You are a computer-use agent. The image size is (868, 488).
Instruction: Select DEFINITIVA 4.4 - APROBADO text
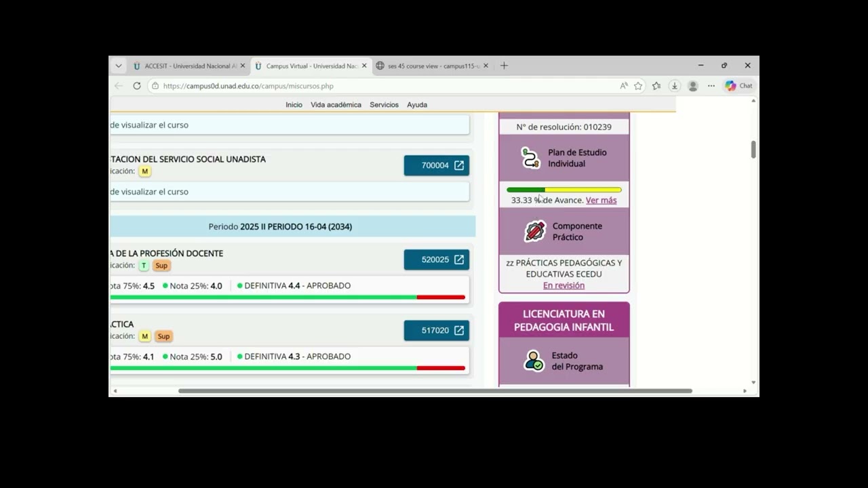pyautogui.click(x=298, y=285)
